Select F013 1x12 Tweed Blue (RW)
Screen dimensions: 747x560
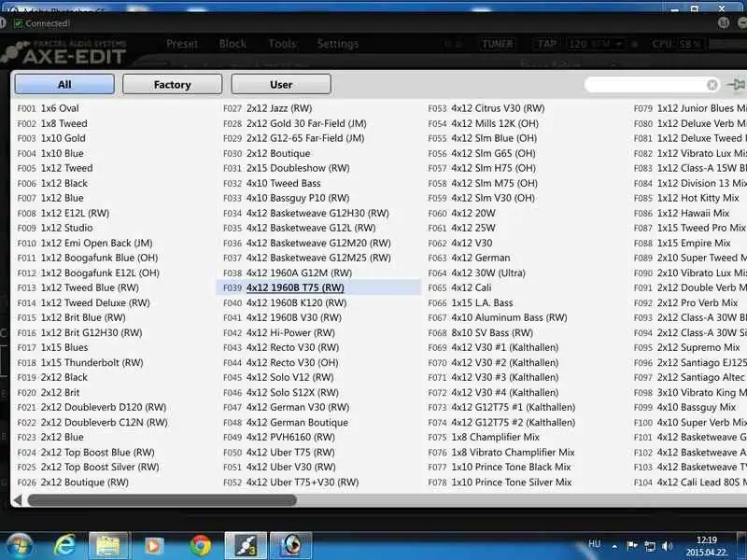tap(78, 287)
